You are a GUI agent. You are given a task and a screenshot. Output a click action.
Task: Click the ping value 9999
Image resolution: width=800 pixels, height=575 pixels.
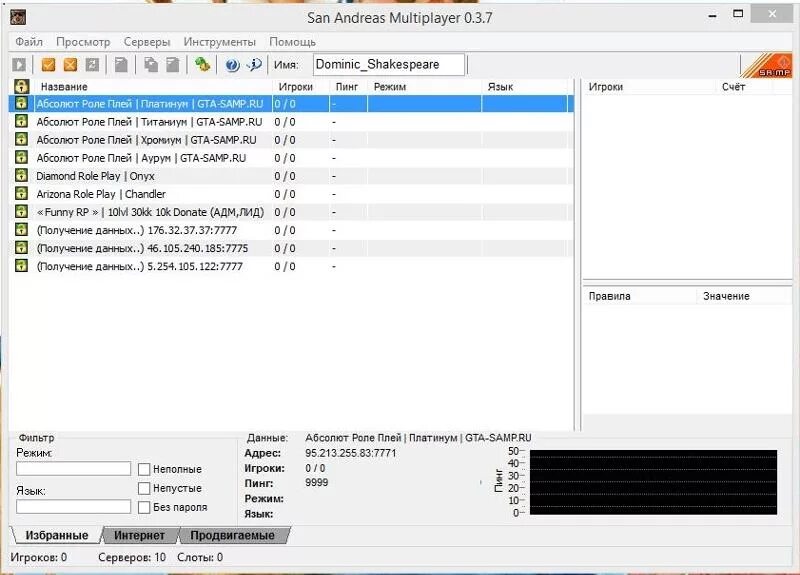pyautogui.click(x=316, y=483)
